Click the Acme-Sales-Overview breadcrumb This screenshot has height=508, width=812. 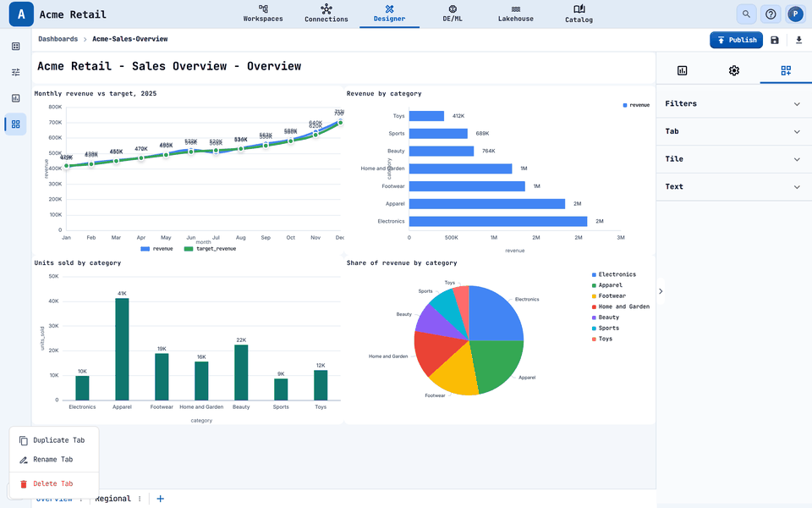coord(130,39)
